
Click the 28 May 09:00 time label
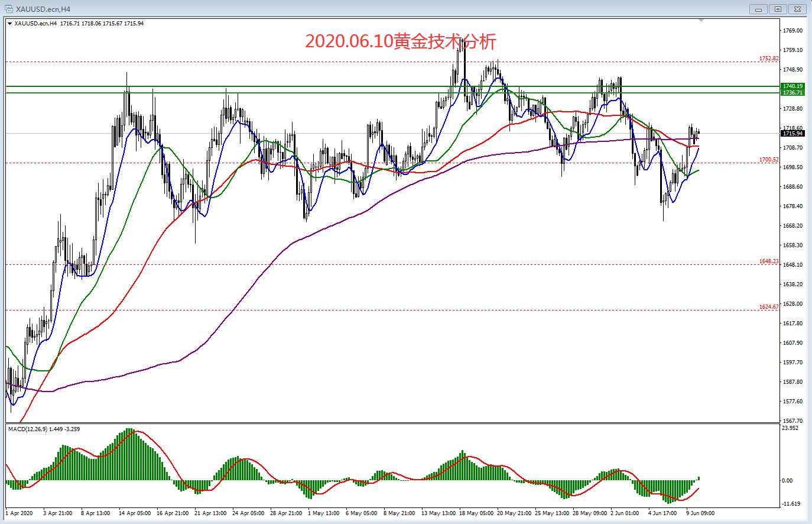[x=589, y=513]
